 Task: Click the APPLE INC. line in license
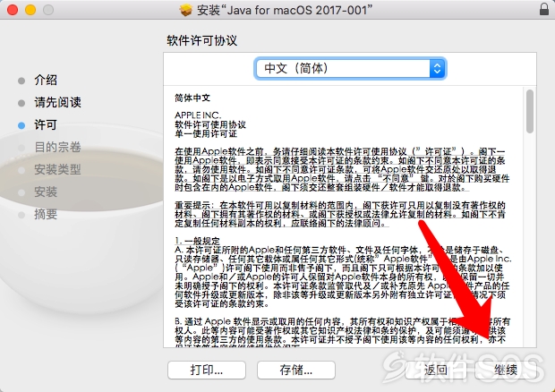click(x=198, y=115)
